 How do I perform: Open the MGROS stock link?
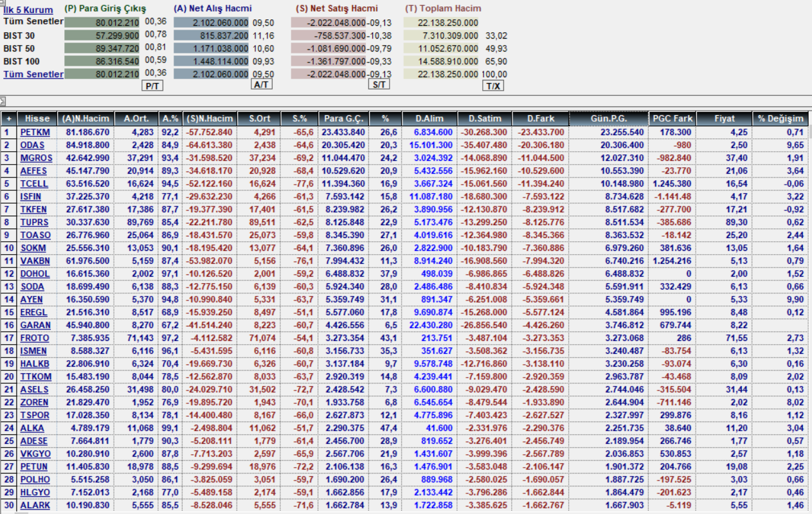pos(35,158)
